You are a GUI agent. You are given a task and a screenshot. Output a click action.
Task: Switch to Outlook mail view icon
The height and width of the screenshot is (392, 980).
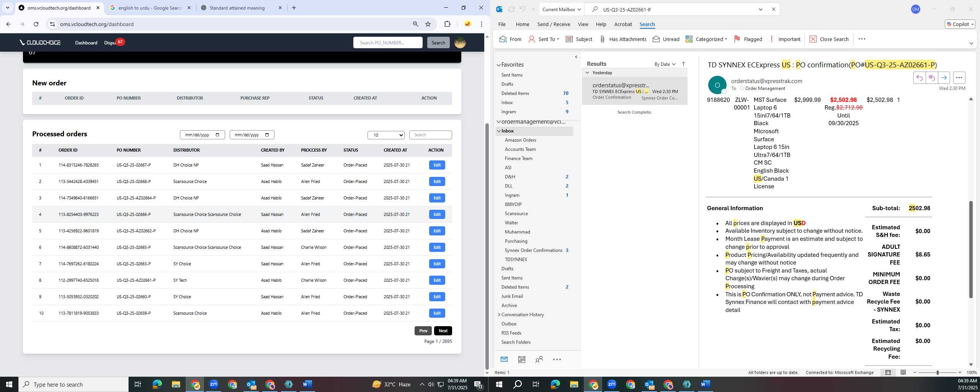(x=504, y=359)
